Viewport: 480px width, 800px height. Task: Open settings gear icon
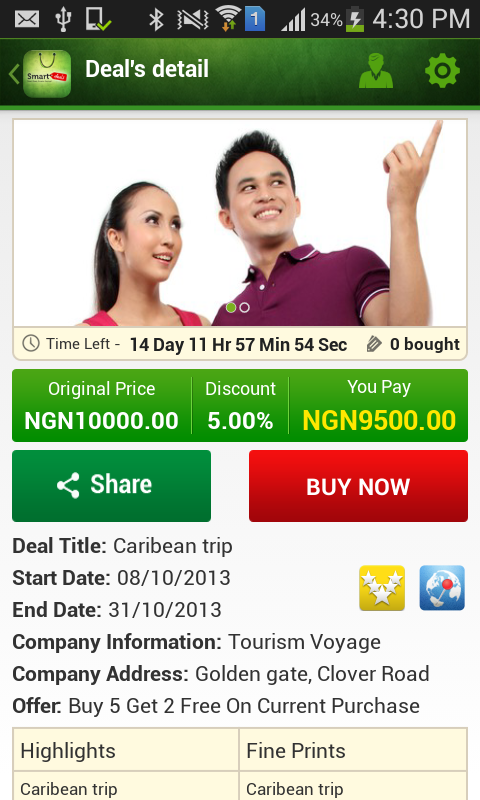click(442, 70)
